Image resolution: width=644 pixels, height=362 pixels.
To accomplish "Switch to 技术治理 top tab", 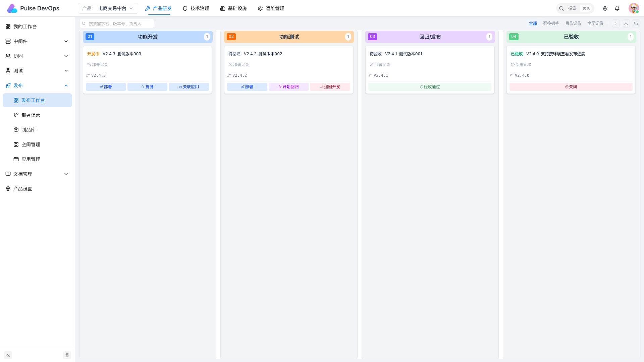I will coord(196,8).
